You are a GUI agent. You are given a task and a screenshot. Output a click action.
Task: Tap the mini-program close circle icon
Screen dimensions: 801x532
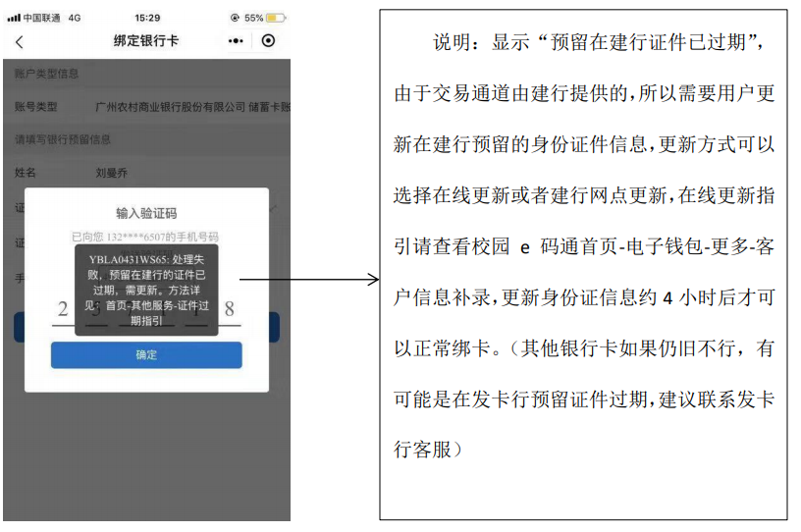tap(268, 40)
